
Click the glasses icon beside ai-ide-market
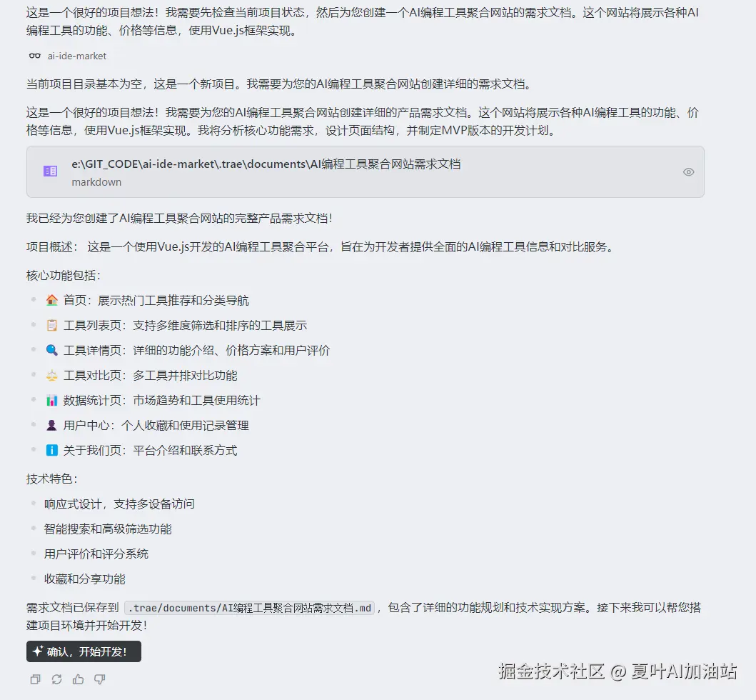34,56
